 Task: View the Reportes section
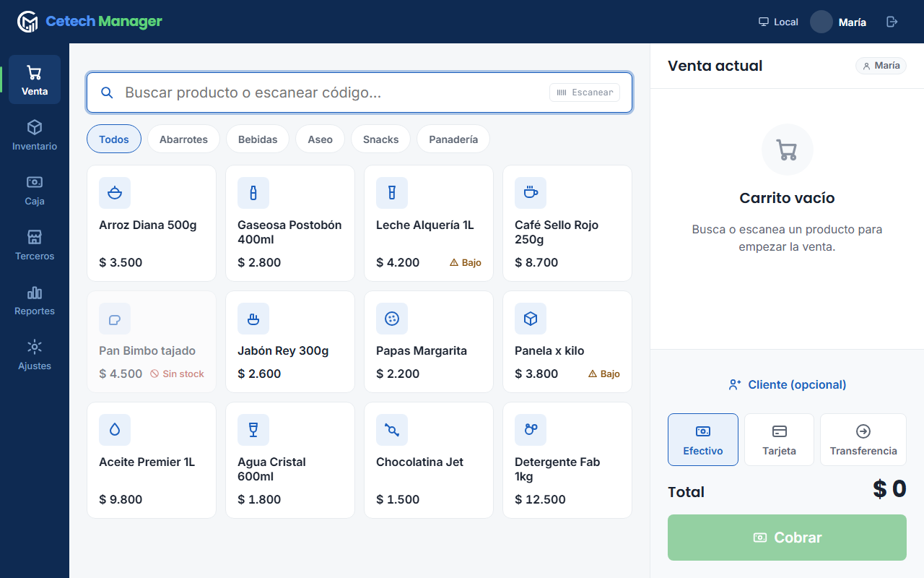click(35, 299)
